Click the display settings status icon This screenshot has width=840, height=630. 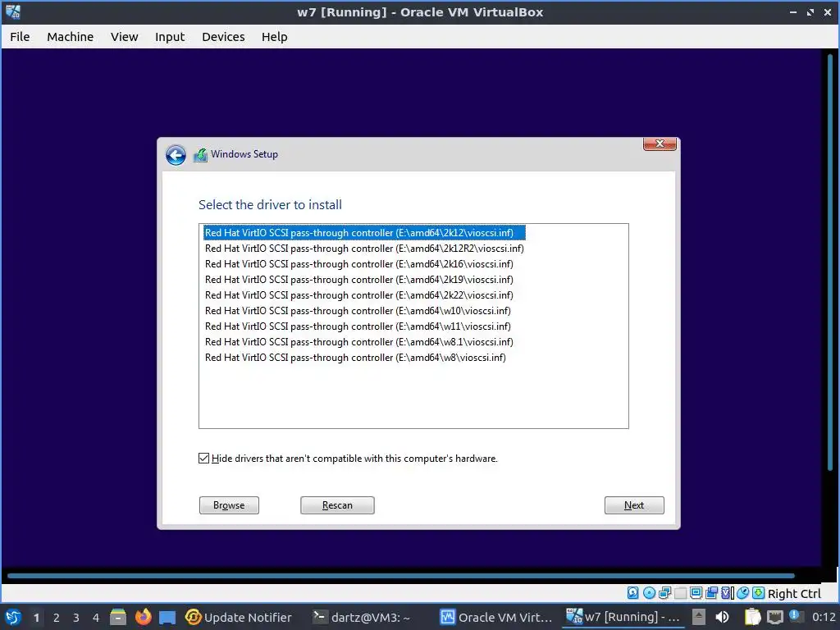[x=696, y=593]
